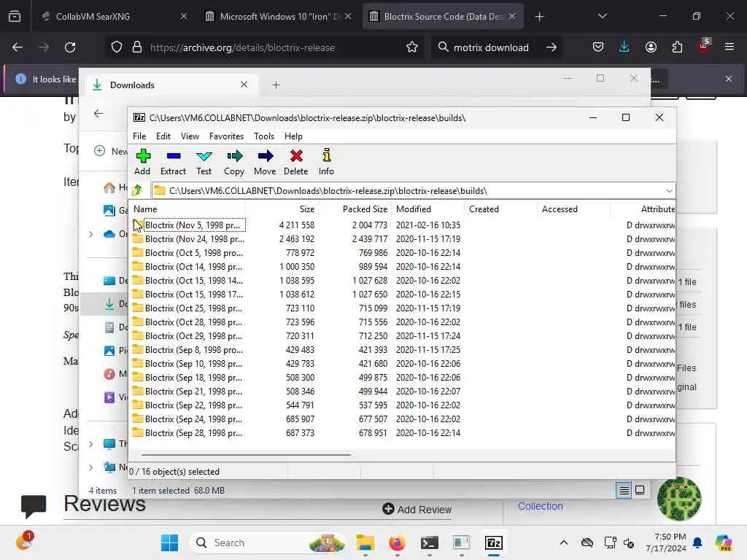This screenshot has height=560, width=747.
Task: Click the Accessed column header
Action: (x=573, y=209)
